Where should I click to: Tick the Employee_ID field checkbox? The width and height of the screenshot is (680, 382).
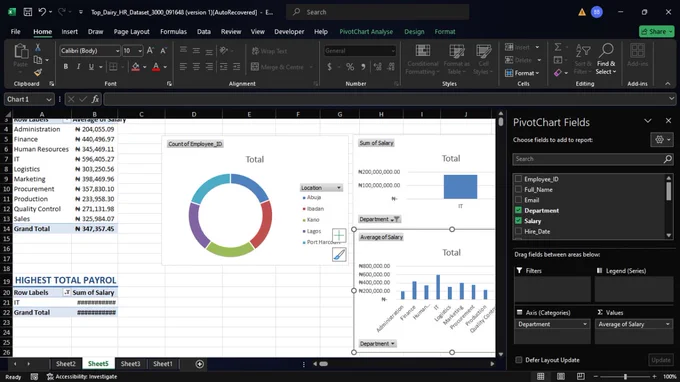518,179
